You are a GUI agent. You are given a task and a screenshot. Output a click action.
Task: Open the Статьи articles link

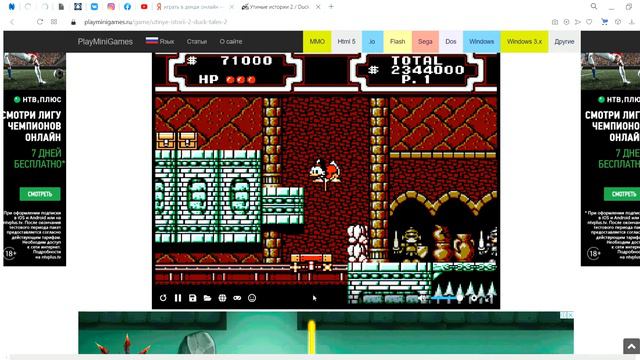click(x=197, y=42)
